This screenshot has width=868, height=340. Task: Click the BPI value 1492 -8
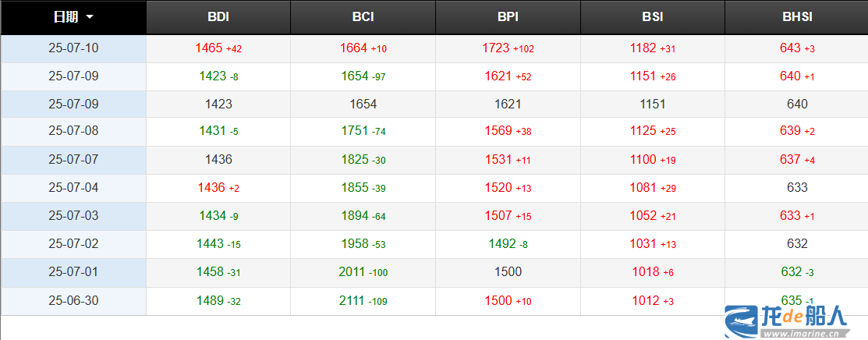tap(508, 244)
